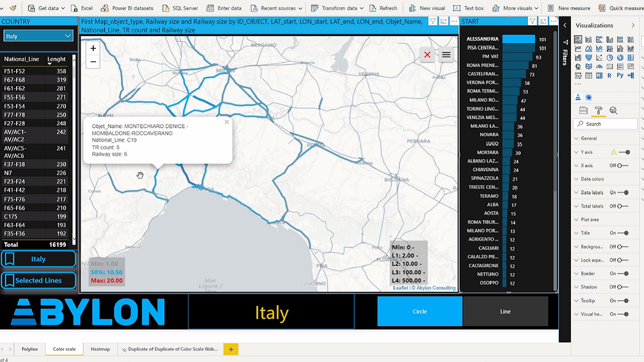
Task: Open filter icon on map visual header
Action: (x=433, y=21)
